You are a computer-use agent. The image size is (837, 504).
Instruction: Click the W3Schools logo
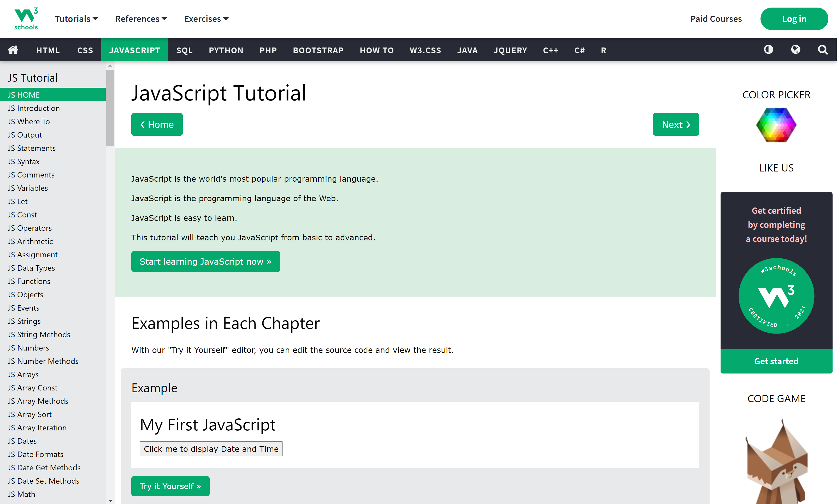[26, 19]
